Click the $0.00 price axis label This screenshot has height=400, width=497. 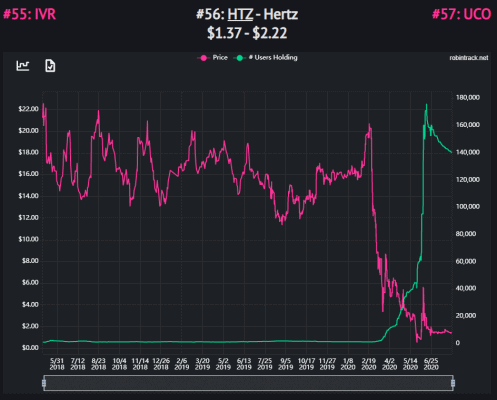click(30, 348)
